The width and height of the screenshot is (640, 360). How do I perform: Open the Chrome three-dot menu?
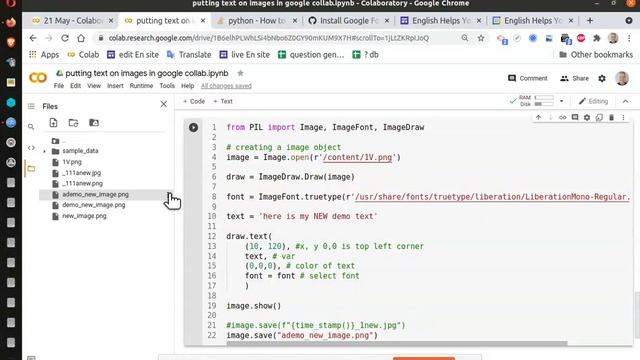[x=629, y=38]
